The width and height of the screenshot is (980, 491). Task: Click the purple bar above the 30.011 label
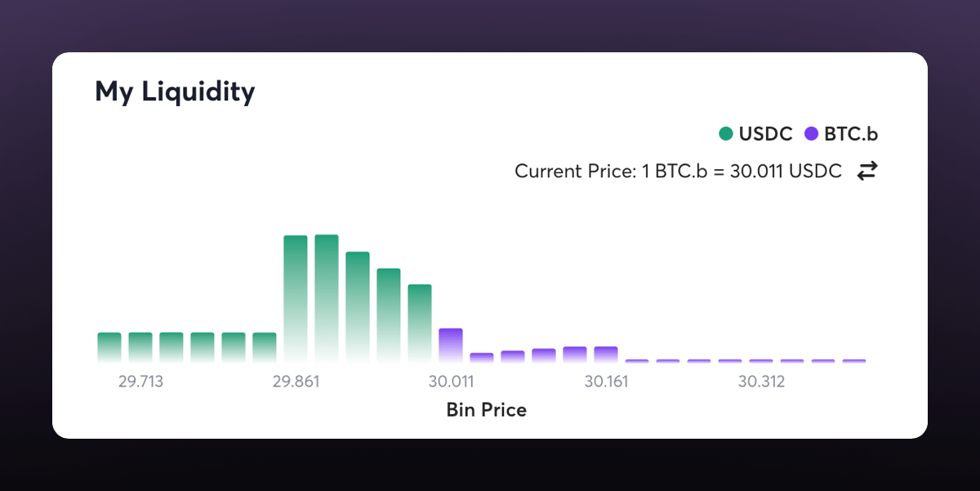point(451,345)
